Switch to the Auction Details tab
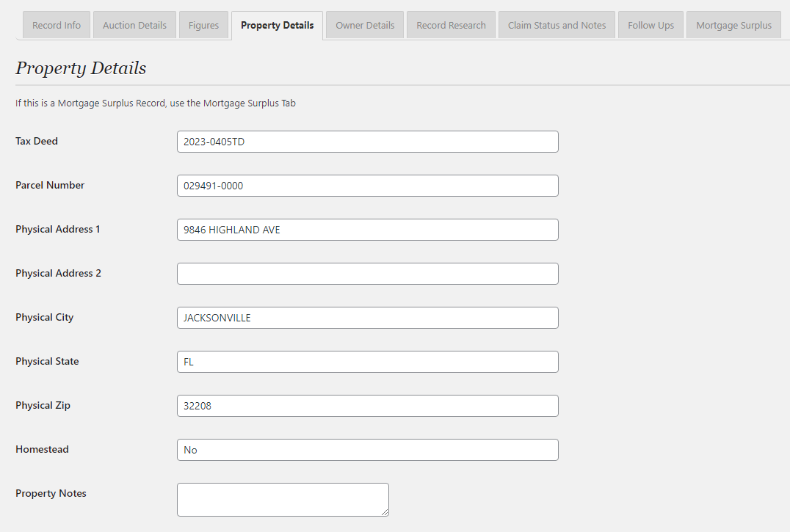 pos(134,25)
